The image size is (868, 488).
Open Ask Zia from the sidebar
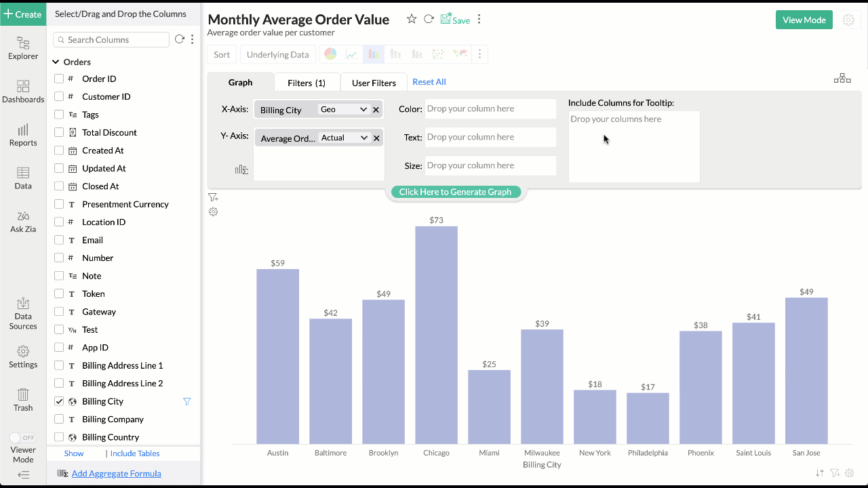(x=22, y=222)
